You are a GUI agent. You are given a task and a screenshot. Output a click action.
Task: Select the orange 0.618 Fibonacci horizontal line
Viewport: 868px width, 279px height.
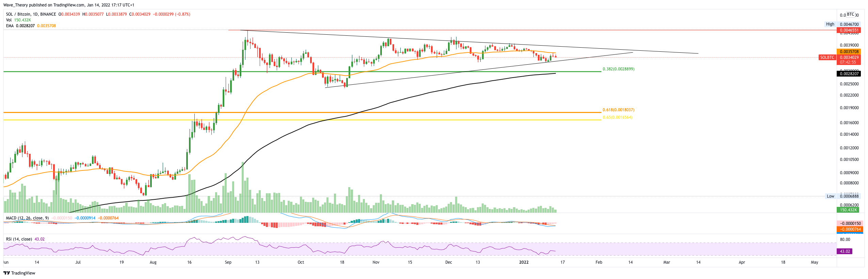pyautogui.click(x=302, y=112)
